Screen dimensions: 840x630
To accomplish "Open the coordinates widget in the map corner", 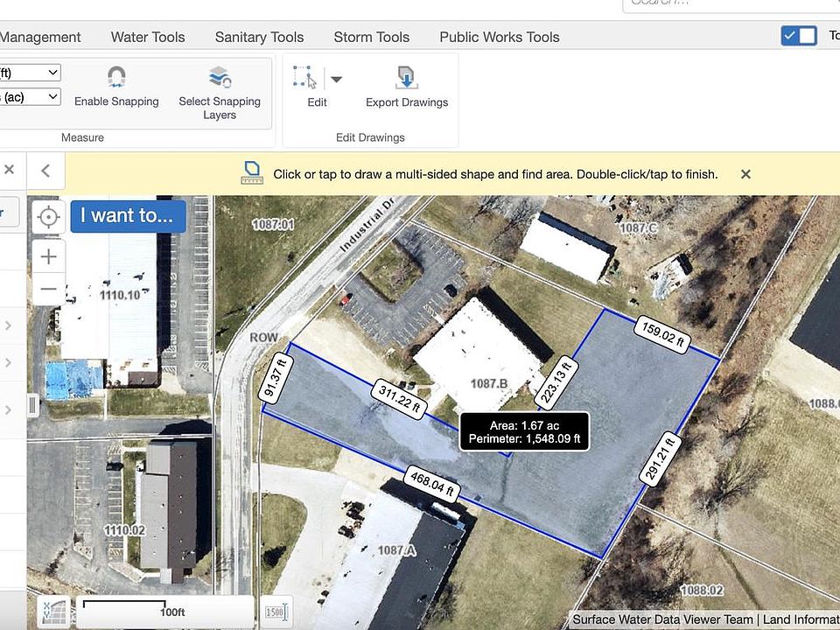I will (x=54, y=610).
